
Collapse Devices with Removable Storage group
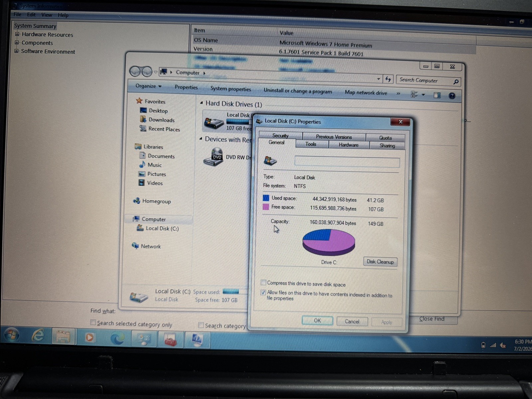(x=200, y=139)
